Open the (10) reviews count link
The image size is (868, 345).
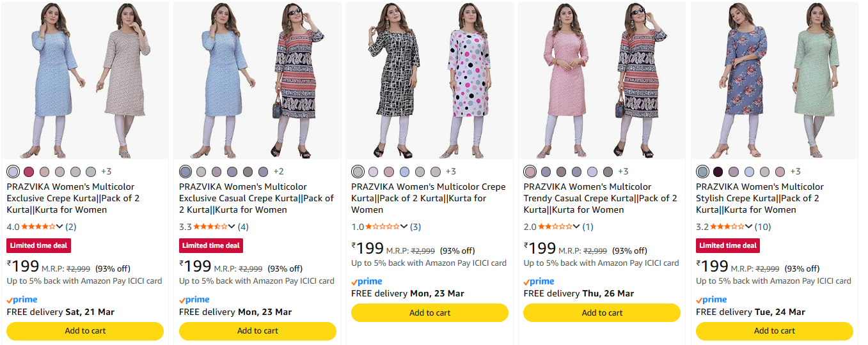click(x=762, y=227)
